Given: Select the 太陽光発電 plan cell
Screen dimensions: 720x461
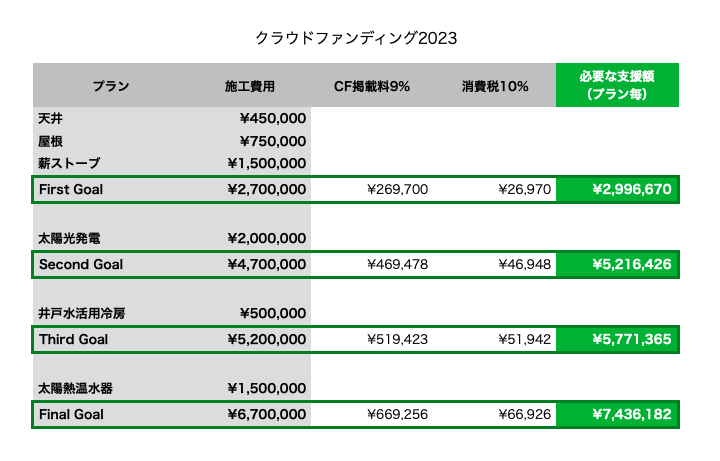Looking at the screenshot, I should click(69, 238).
